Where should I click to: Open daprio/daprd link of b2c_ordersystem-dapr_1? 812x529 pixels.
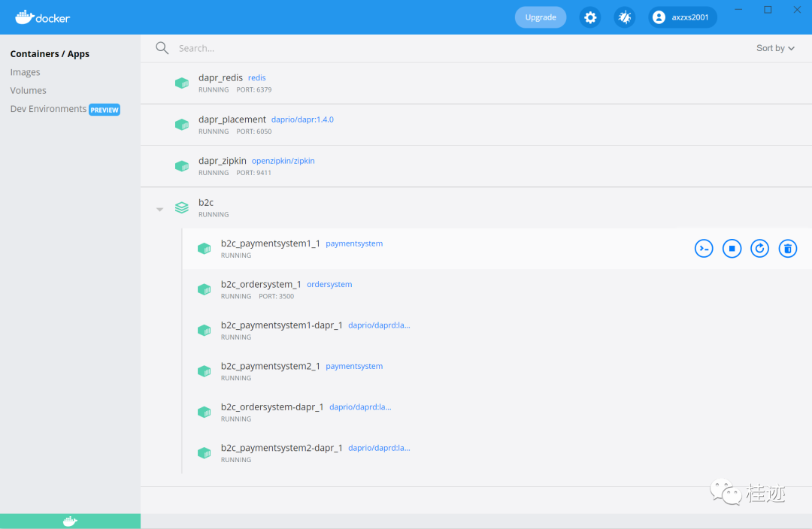[x=360, y=407]
